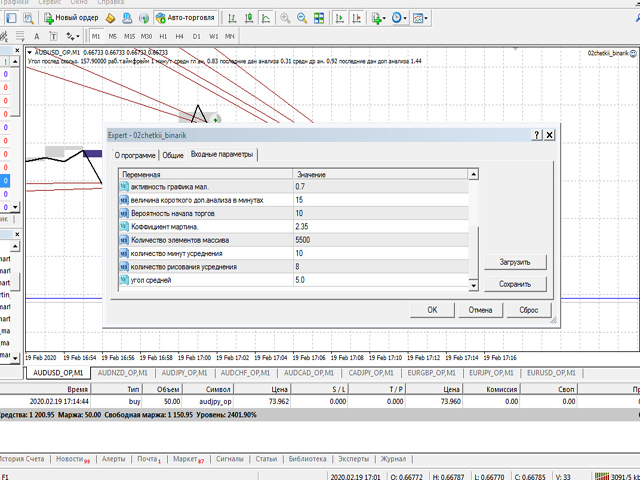The height and width of the screenshot is (480, 640).
Task: Open the 'Новости' terminal tab
Action: pyautogui.click(x=72, y=459)
